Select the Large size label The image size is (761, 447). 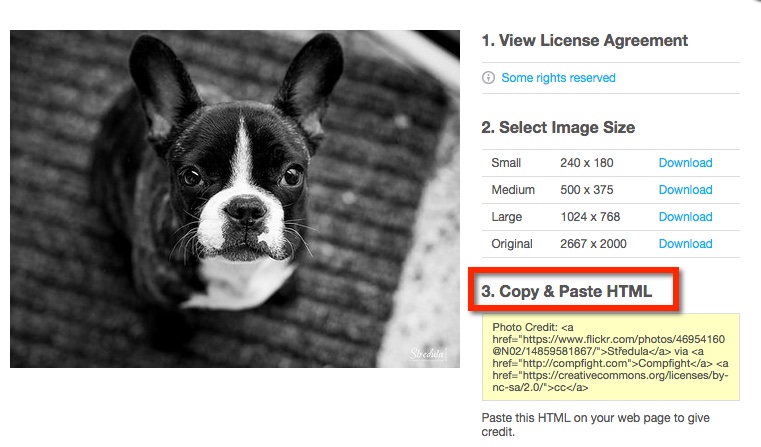pyautogui.click(x=507, y=217)
